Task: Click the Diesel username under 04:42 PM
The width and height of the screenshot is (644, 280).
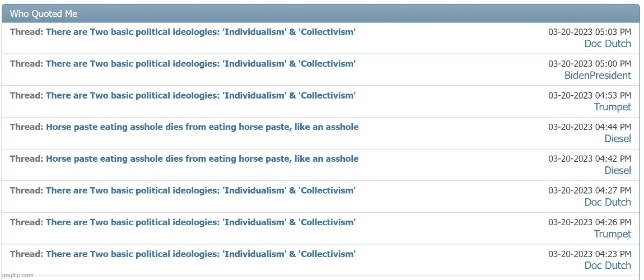Action: [x=617, y=171]
